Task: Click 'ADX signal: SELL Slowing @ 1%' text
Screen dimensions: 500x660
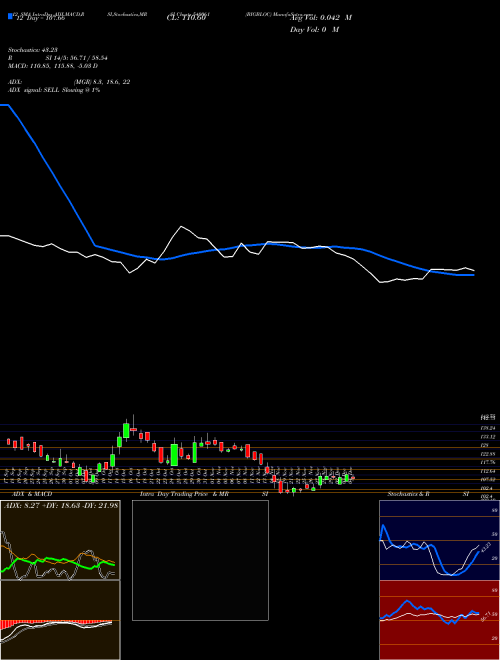Action: [54, 90]
